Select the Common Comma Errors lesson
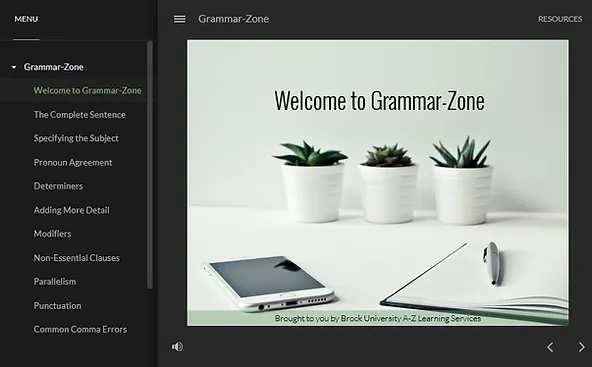Screen dimensions: 592x367 80,329
